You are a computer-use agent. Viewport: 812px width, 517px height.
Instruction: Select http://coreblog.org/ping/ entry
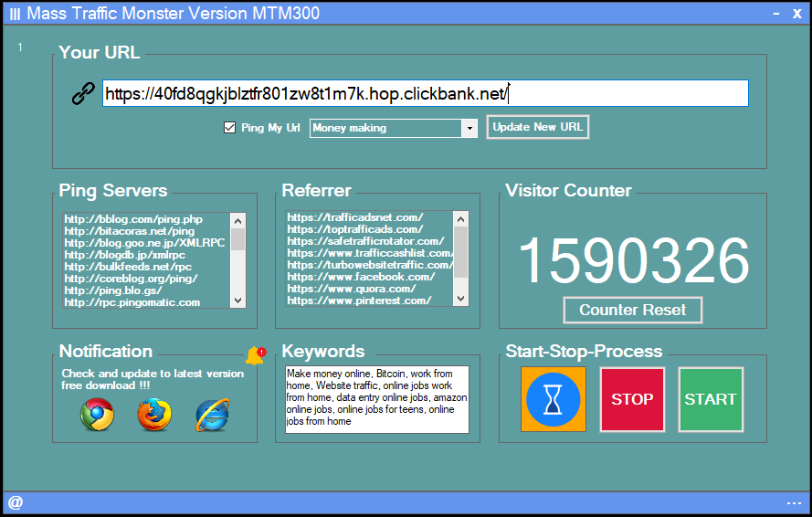tap(131, 279)
